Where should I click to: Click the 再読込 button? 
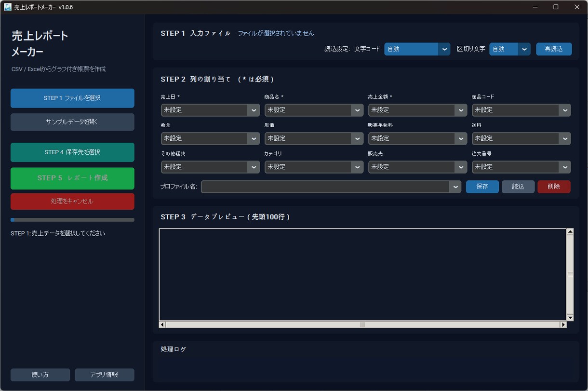pos(554,49)
